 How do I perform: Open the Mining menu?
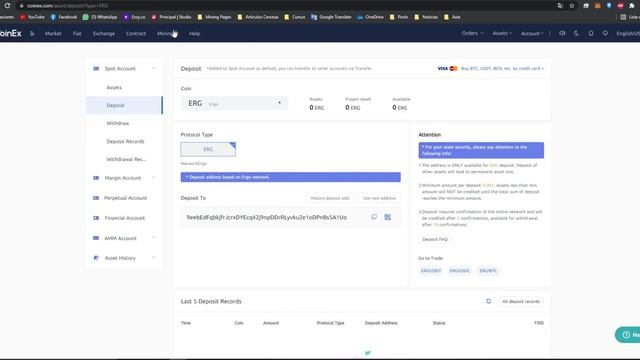(165, 33)
